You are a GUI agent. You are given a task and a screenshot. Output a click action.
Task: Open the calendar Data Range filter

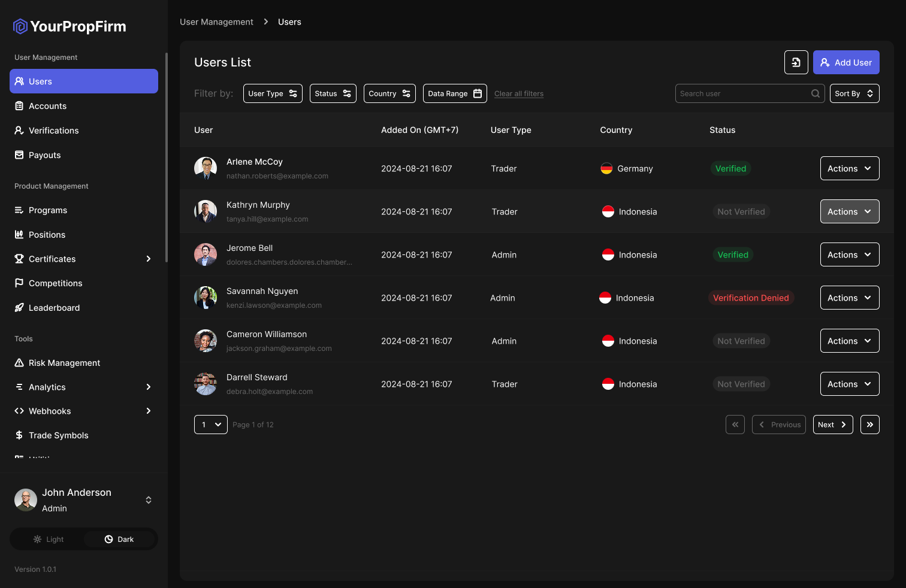454,93
